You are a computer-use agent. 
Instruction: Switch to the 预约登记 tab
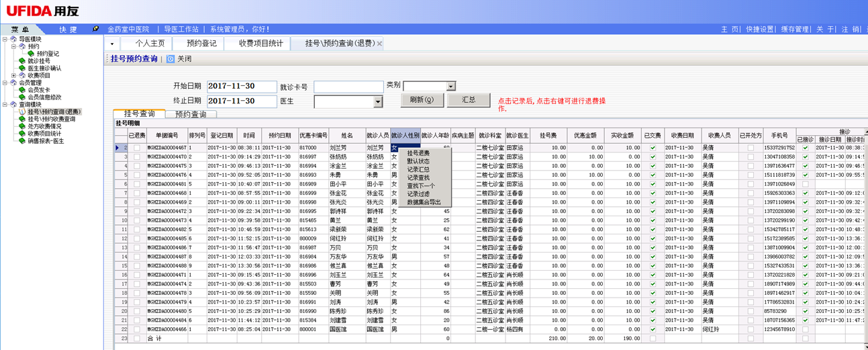[x=201, y=44]
